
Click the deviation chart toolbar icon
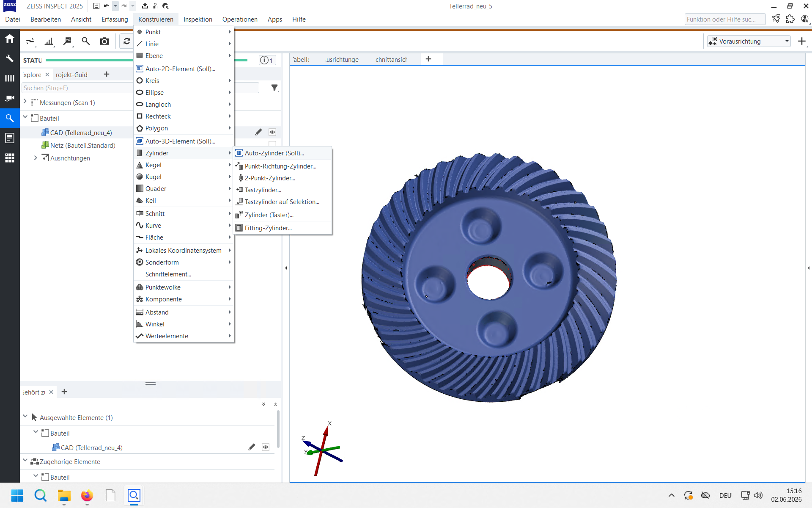click(49, 41)
